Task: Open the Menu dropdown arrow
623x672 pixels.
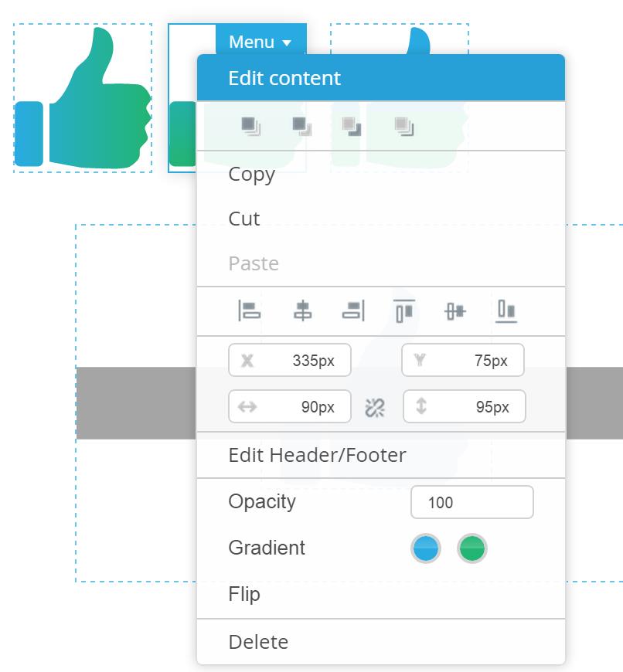Action: [x=287, y=43]
